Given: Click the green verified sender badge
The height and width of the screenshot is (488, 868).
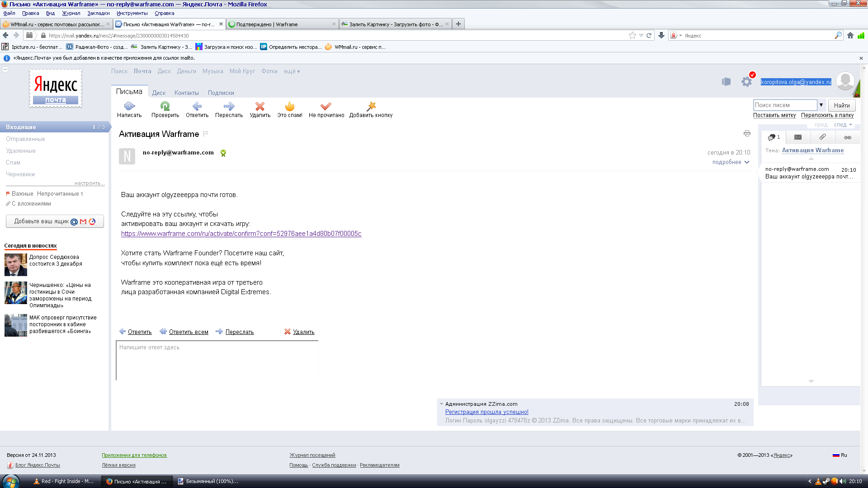Looking at the screenshot, I should pos(223,153).
